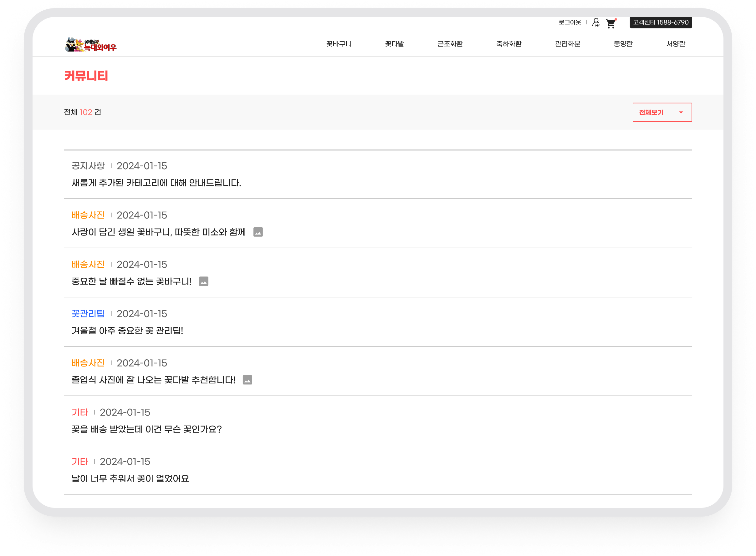The height and width of the screenshot is (556, 756).
Task: Click the 늑대와여우 logo
Action: [x=90, y=44]
